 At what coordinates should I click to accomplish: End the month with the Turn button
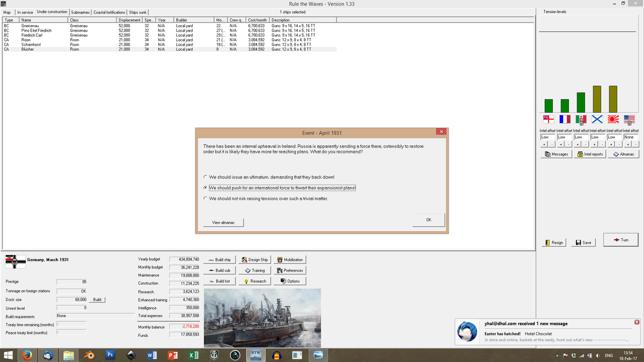click(620, 239)
